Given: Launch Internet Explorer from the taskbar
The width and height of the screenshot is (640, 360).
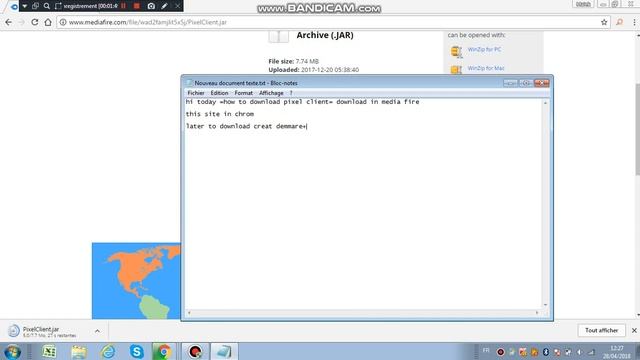Looking at the screenshot, I should [x=108, y=352].
